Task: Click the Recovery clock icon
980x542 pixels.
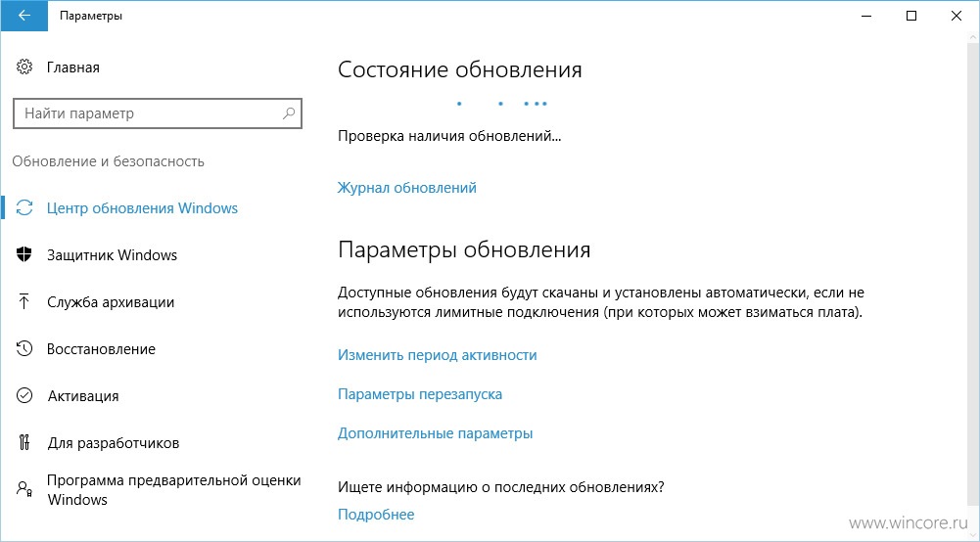Action: pyautogui.click(x=24, y=348)
